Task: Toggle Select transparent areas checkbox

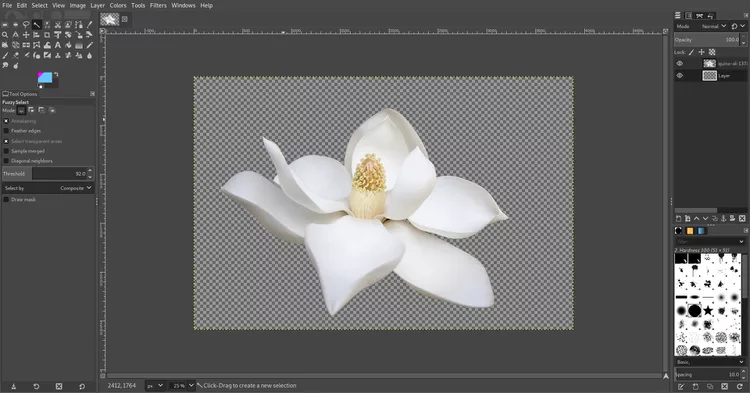Action: point(6,141)
